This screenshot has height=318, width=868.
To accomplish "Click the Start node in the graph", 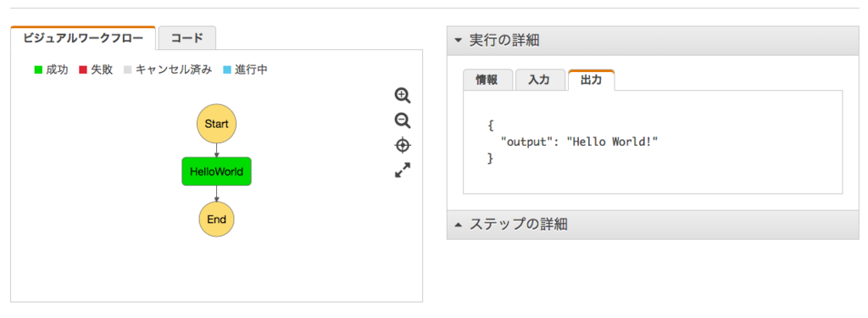I will click(216, 124).
